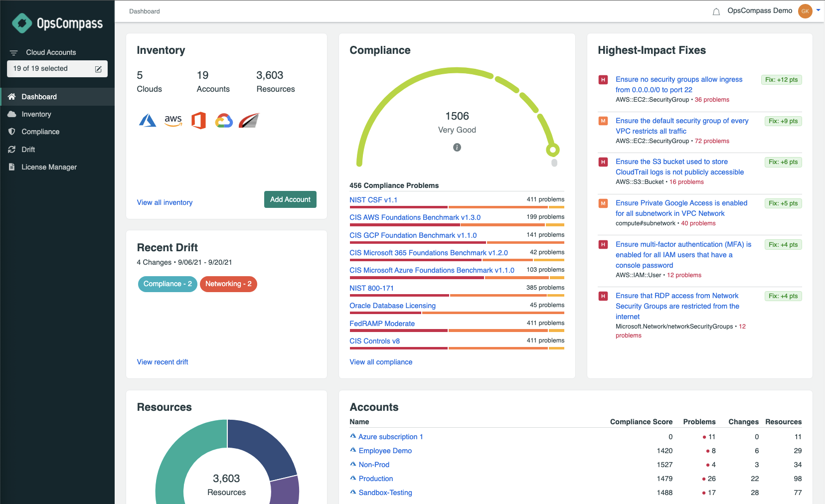
Task: Click H severity badge for RDP access fix
Action: point(603,296)
